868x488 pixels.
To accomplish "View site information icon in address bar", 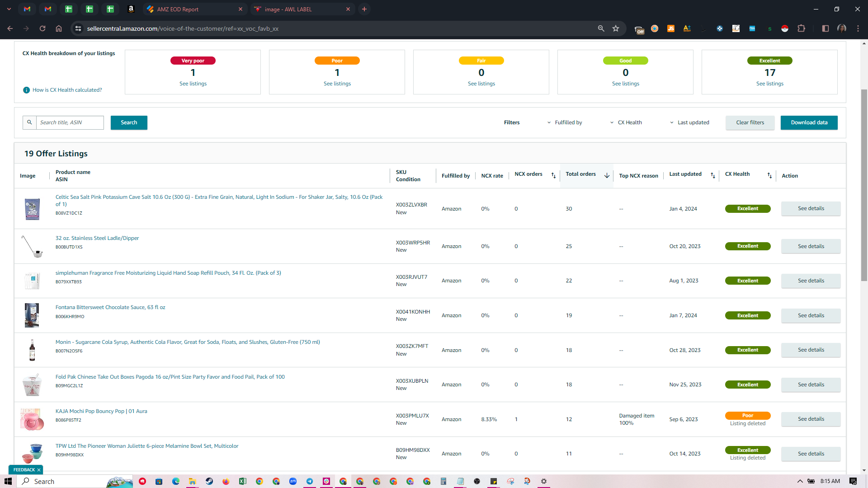I will tap(78, 28).
